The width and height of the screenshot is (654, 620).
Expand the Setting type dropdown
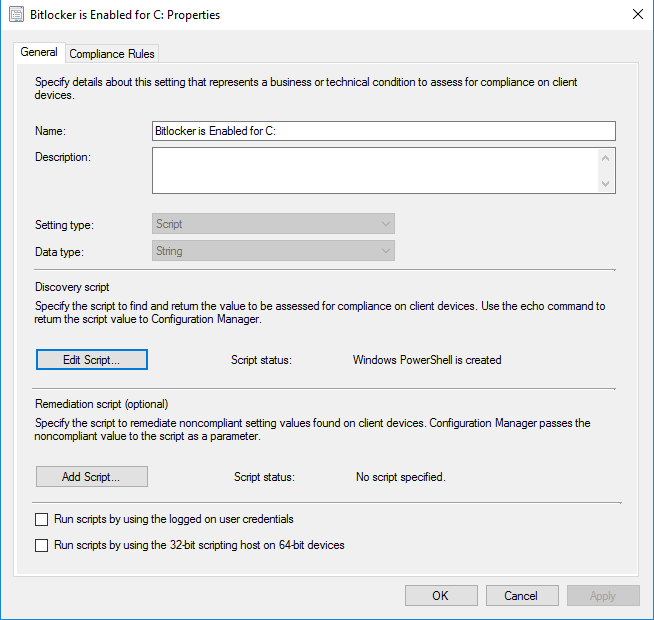(x=273, y=224)
